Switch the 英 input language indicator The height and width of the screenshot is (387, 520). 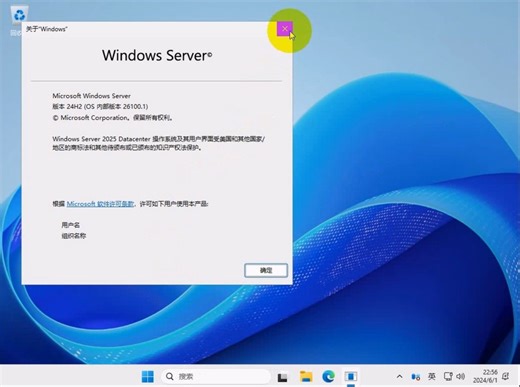point(432,377)
